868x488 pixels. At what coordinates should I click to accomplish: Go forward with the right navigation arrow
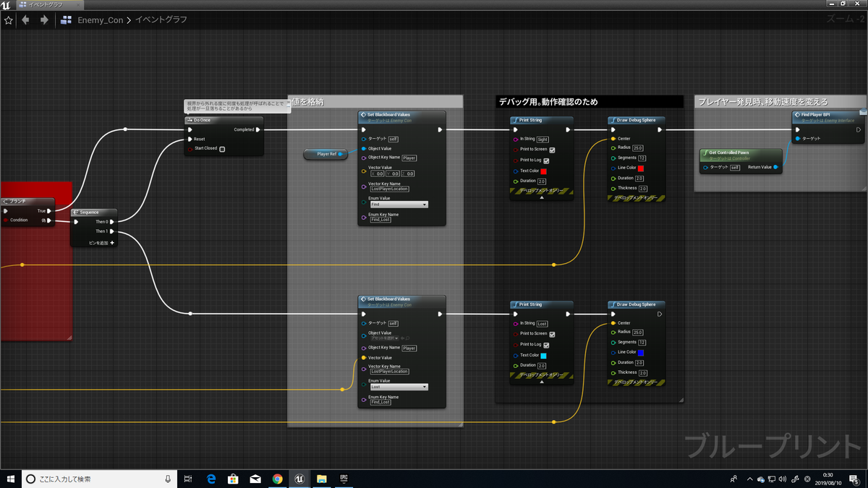point(44,20)
